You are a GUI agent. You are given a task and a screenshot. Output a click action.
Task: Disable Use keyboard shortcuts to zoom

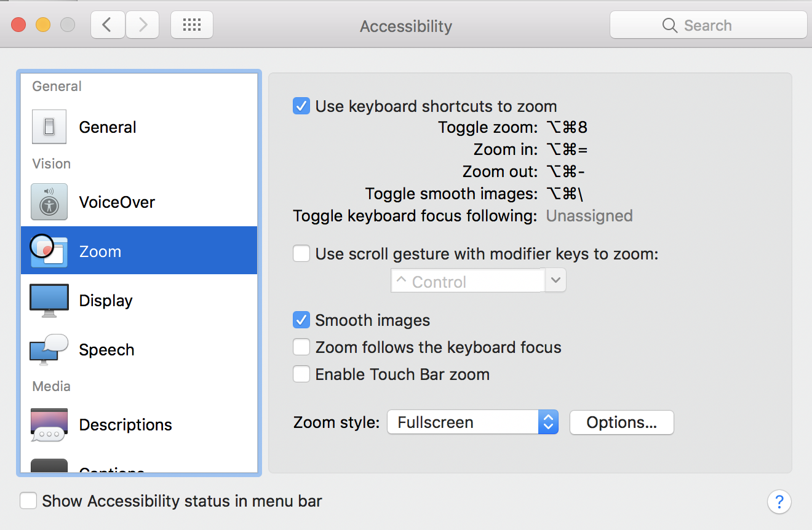301,106
